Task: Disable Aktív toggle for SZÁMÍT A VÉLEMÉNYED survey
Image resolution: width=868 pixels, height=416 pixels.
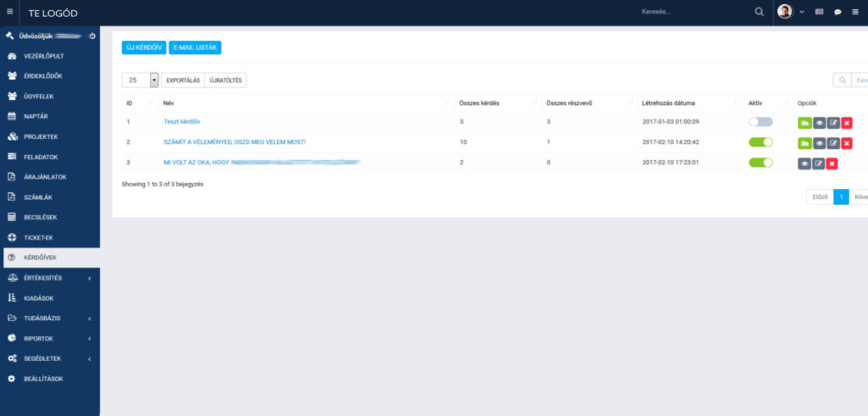Action: pyautogui.click(x=760, y=143)
